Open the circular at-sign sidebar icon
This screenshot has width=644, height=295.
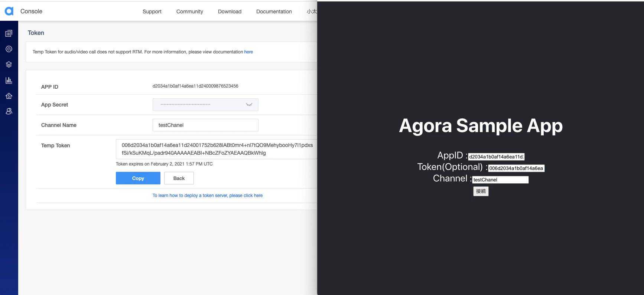coord(9,49)
